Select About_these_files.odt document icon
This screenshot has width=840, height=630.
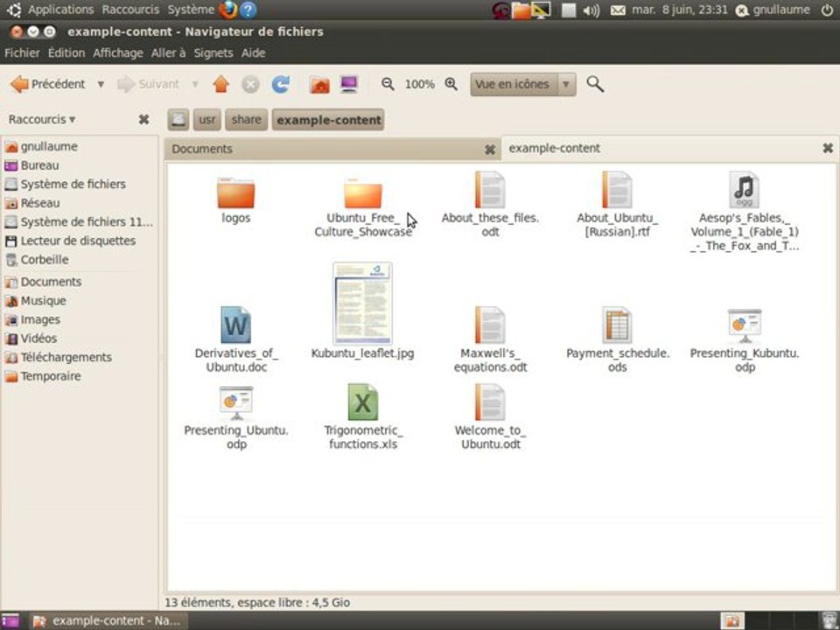point(490,190)
